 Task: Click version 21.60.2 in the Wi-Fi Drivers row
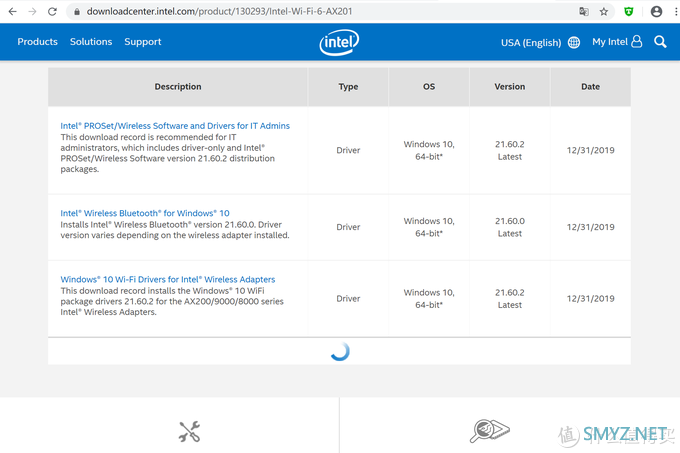click(x=510, y=299)
